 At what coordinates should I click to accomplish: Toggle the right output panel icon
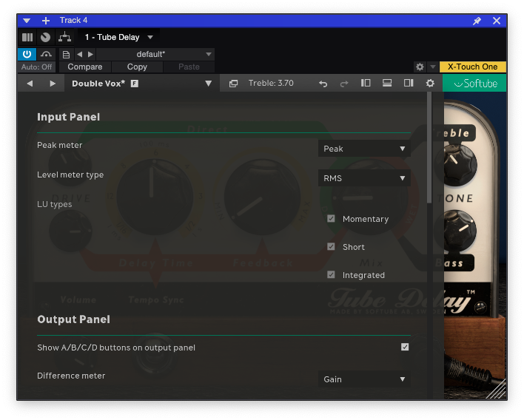coord(409,83)
